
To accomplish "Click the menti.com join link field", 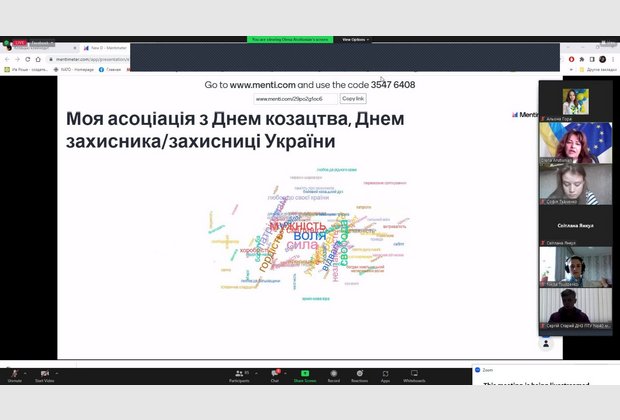I will click(x=295, y=99).
